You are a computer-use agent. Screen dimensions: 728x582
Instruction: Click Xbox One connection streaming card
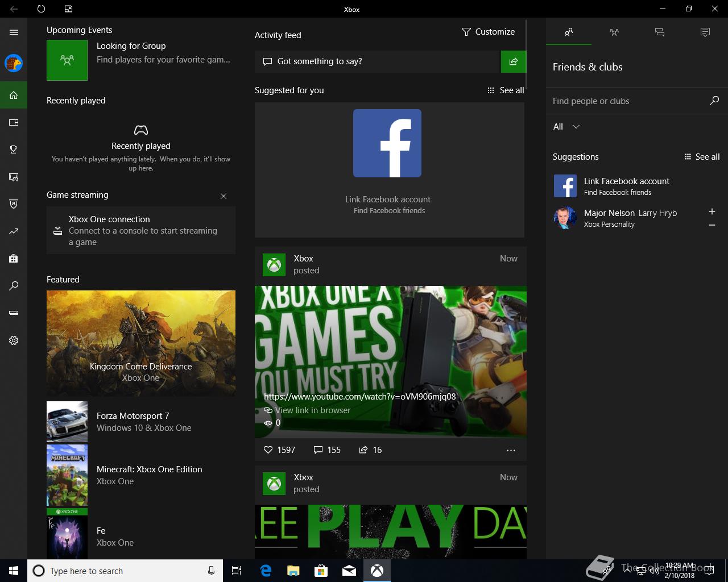pyautogui.click(x=141, y=230)
